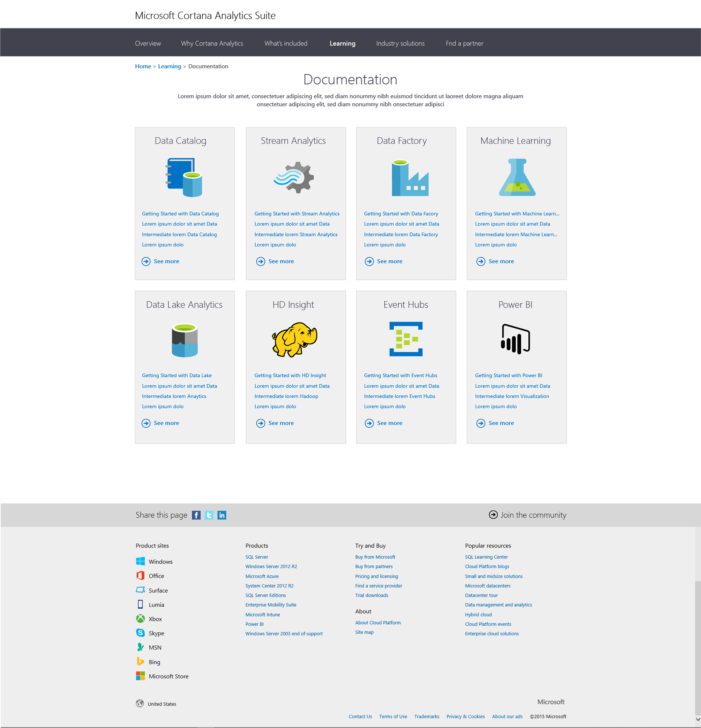The height and width of the screenshot is (728, 701).
Task: Open the Why Cortana Analytics menu item
Action: click(212, 43)
